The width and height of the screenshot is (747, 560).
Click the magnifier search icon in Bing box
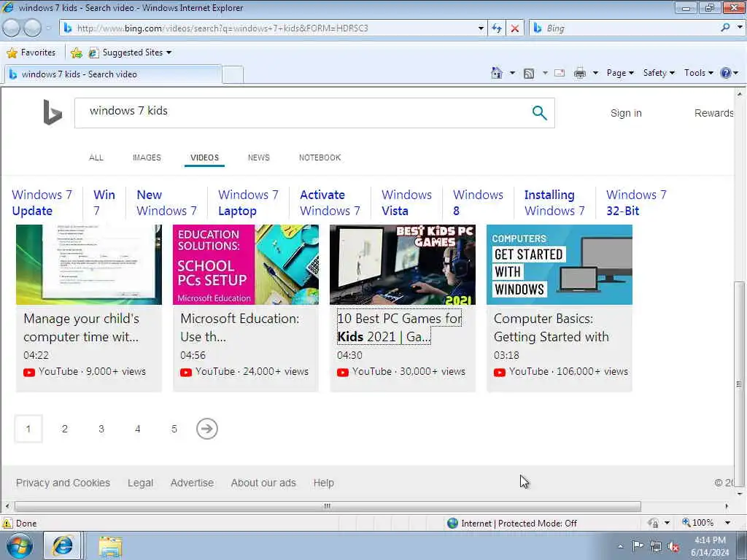[539, 113]
